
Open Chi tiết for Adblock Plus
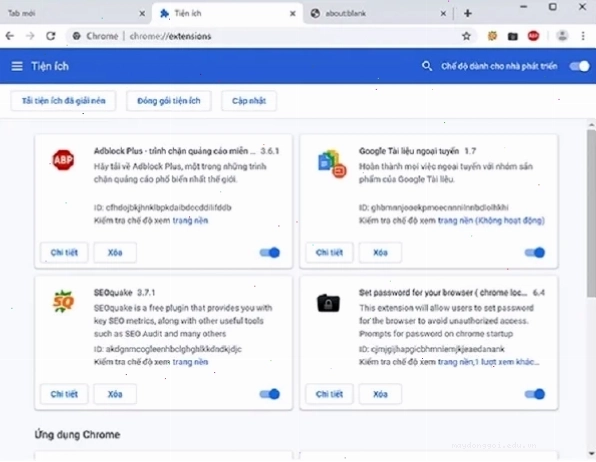[x=64, y=252]
